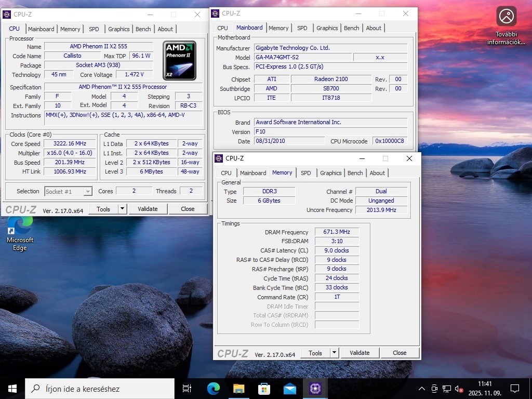Screen dimensions: 532x399
Task: Open the Mail app in the taskbar
Action: pos(289,389)
